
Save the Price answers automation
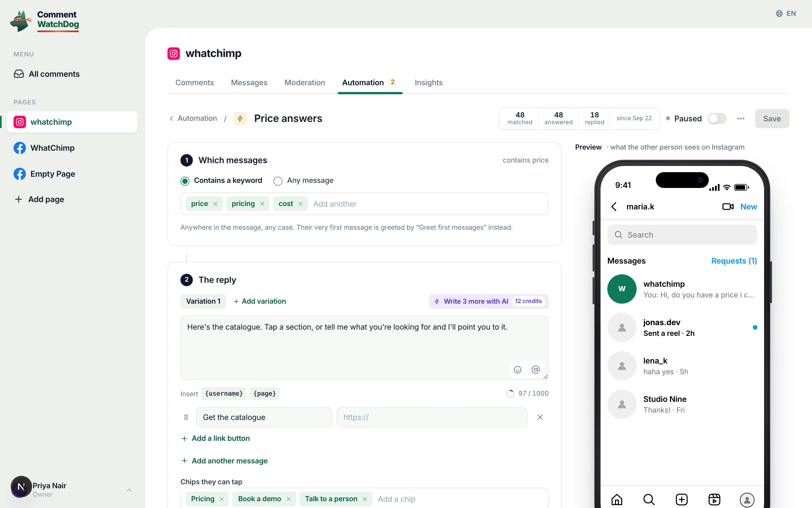tap(772, 119)
